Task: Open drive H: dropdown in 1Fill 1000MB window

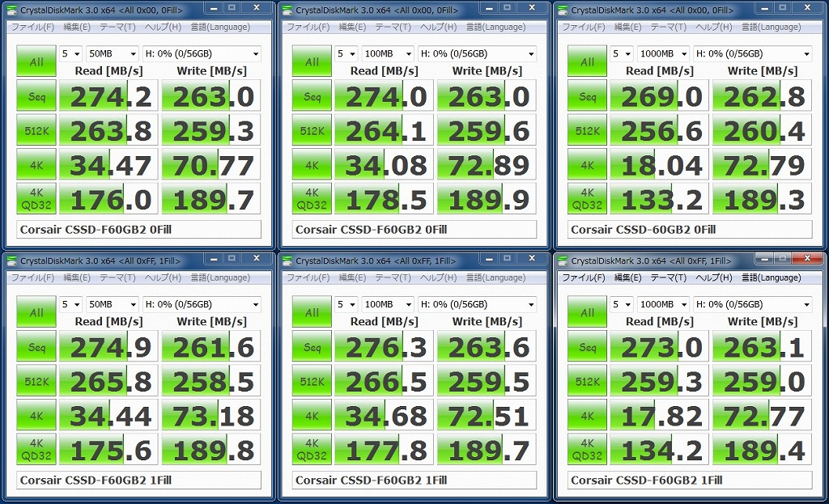Action: pyautogui.click(x=753, y=303)
